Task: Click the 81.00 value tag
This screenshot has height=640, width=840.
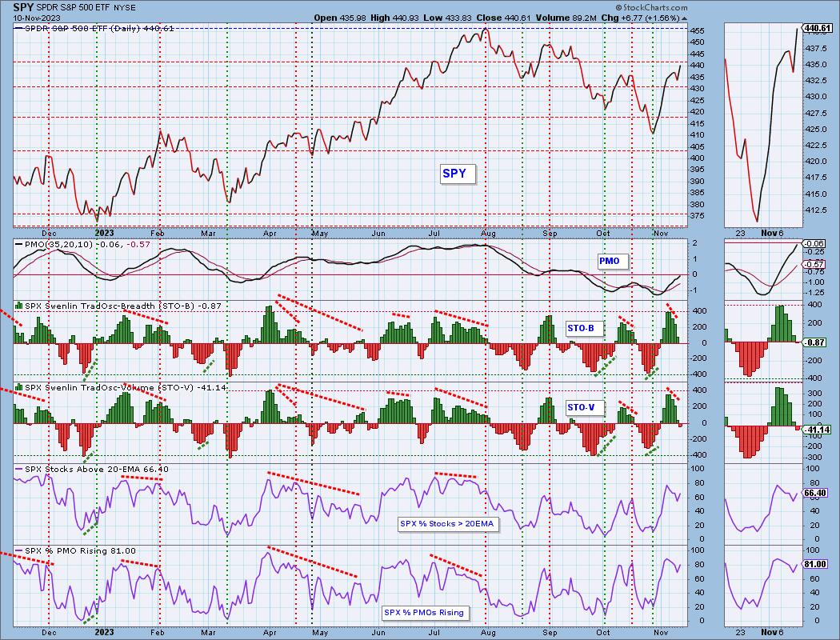Action: 815,564
